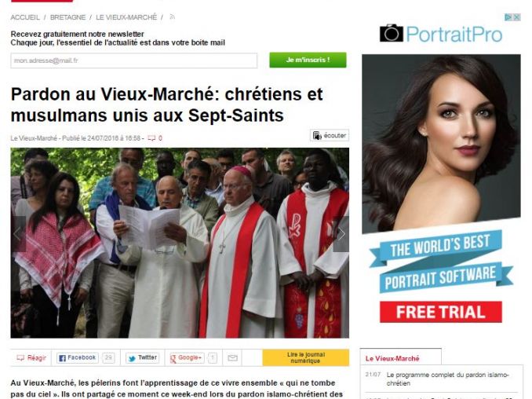Send article by email envelope icon
The width and height of the screenshot is (532, 399).
tap(232, 358)
